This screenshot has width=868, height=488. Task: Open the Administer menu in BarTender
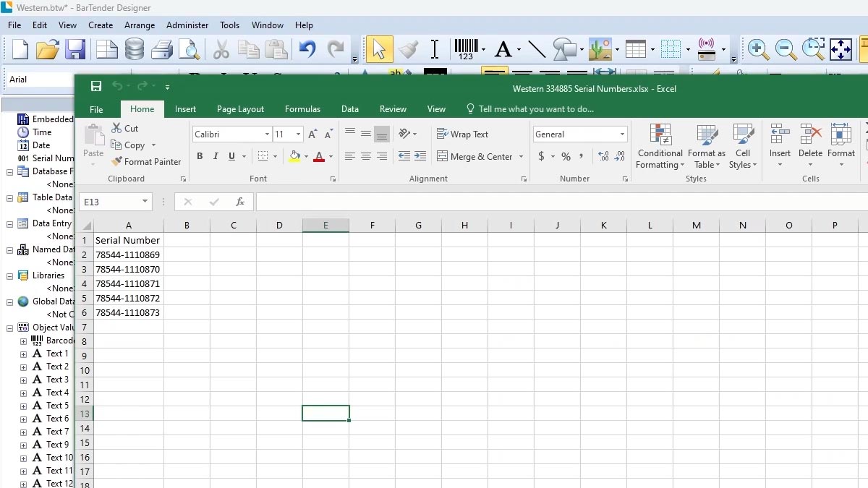click(x=187, y=25)
